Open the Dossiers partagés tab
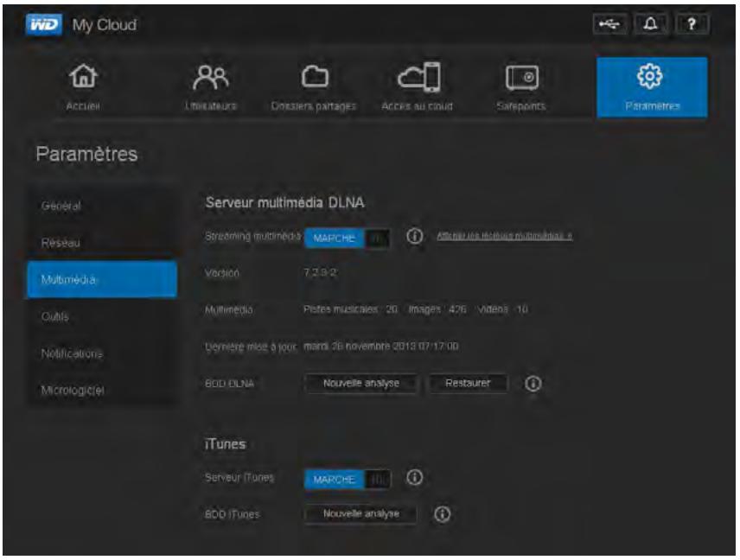 tap(314, 87)
